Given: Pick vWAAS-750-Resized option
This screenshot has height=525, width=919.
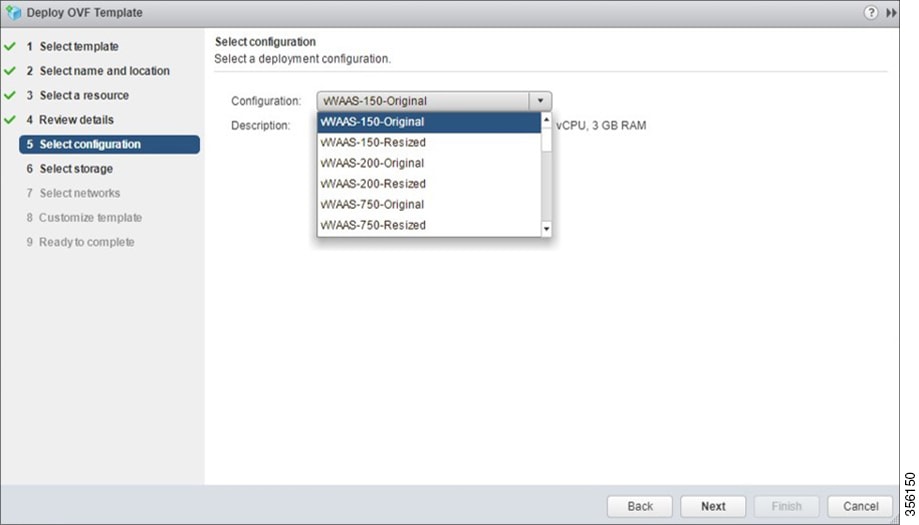Looking at the screenshot, I should click(428, 225).
